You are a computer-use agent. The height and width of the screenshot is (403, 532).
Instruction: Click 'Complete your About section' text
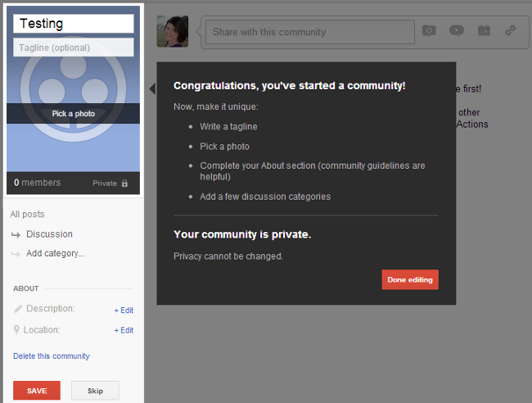tap(312, 170)
